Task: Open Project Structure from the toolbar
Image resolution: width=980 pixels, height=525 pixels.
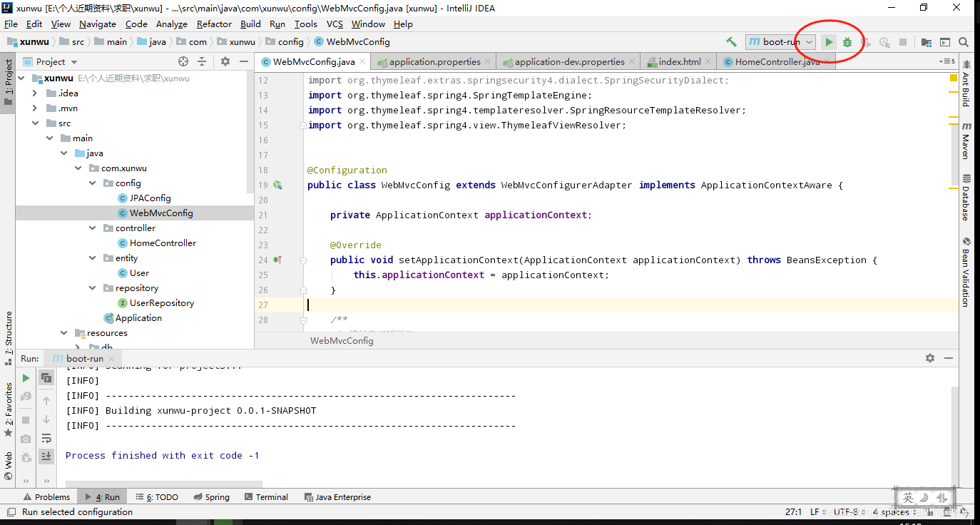Action: 926,42
